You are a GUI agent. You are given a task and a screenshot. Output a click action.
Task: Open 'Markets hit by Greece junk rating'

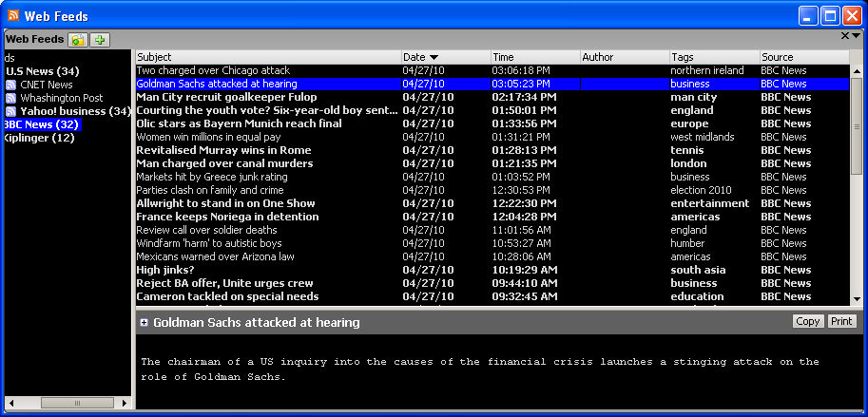pyautogui.click(x=212, y=177)
